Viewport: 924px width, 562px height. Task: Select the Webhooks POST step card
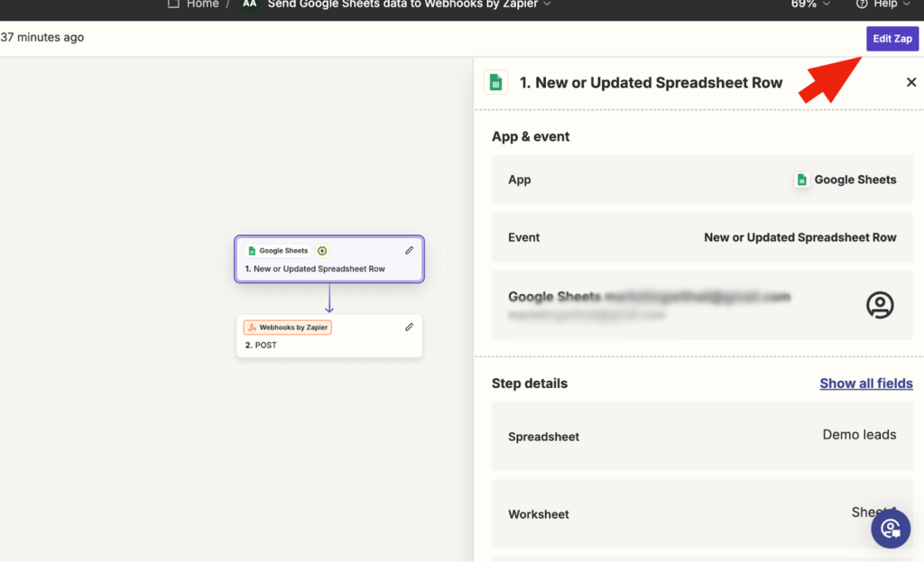click(x=328, y=345)
